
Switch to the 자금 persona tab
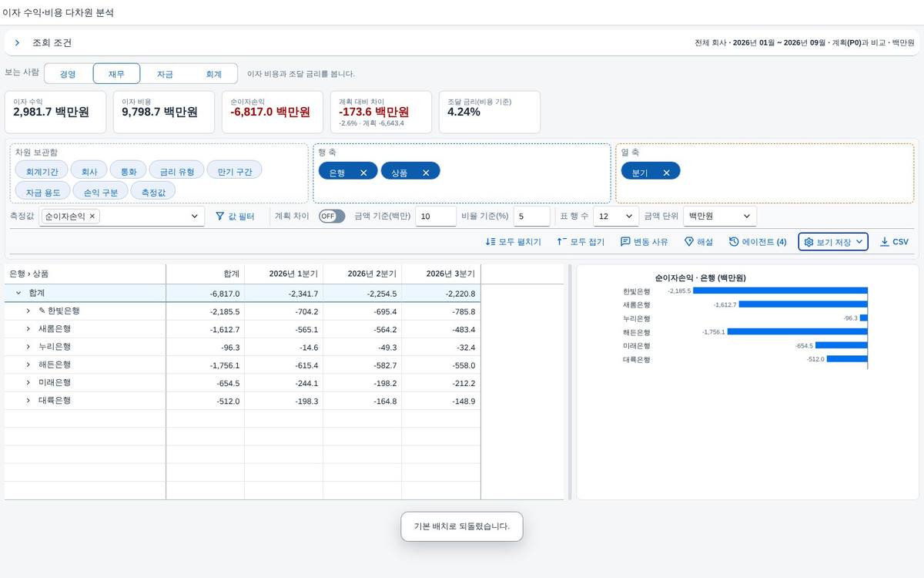pos(165,74)
